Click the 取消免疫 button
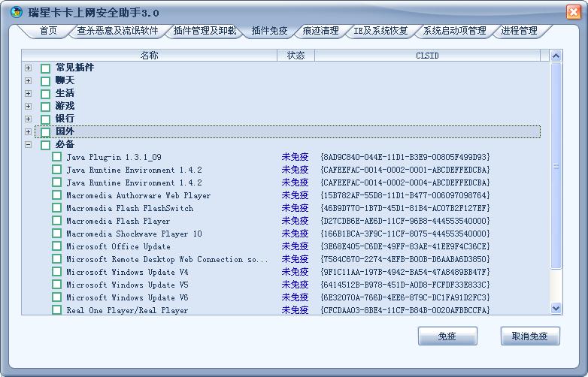Viewport: 588px width, 377px height. [x=530, y=336]
